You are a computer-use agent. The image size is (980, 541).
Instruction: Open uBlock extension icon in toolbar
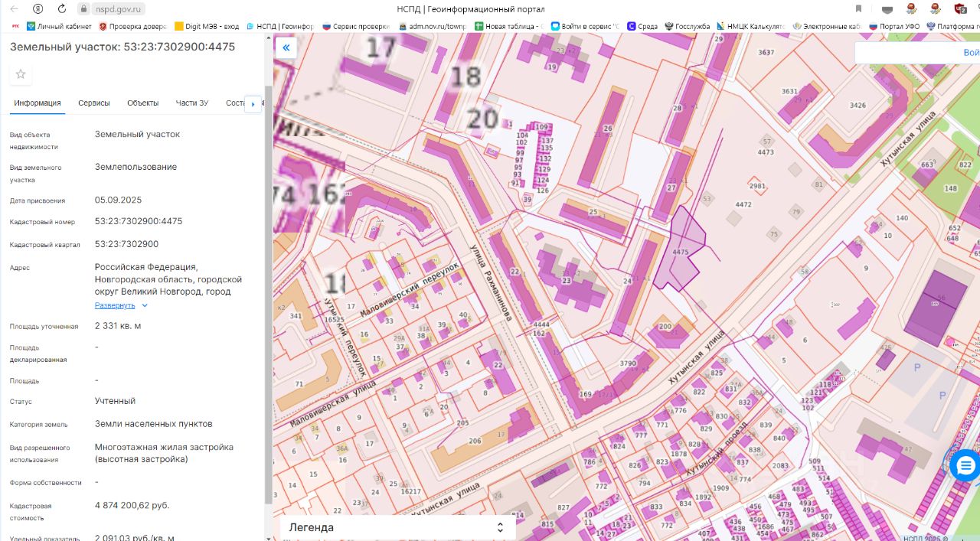pos(960,9)
